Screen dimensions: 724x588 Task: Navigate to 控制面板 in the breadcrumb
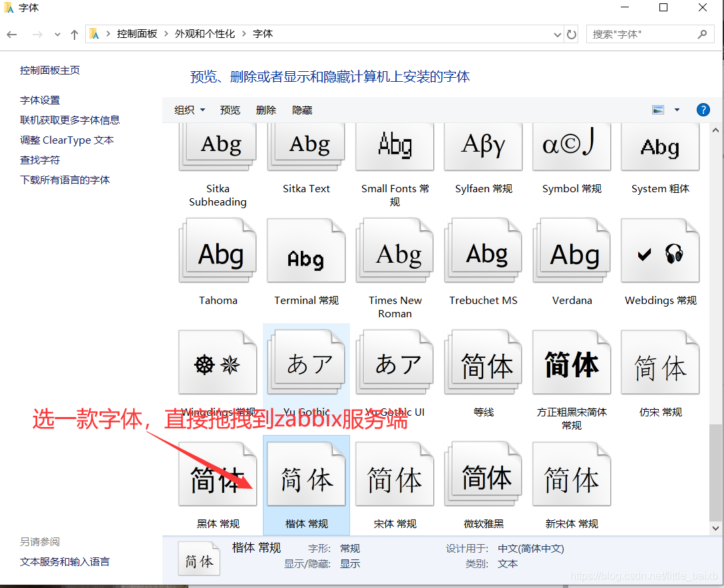click(x=137, y=33)
